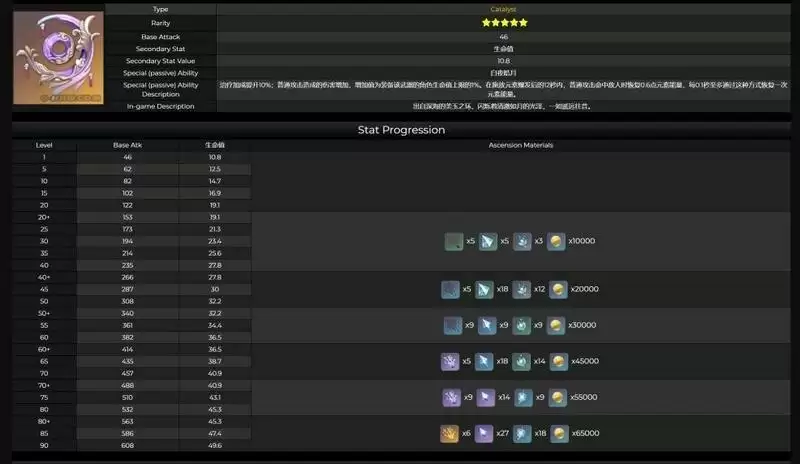This screenshot has width=800, height=464.
Task: Click the Stat Progression section heading
Action: tap(401, 130)
